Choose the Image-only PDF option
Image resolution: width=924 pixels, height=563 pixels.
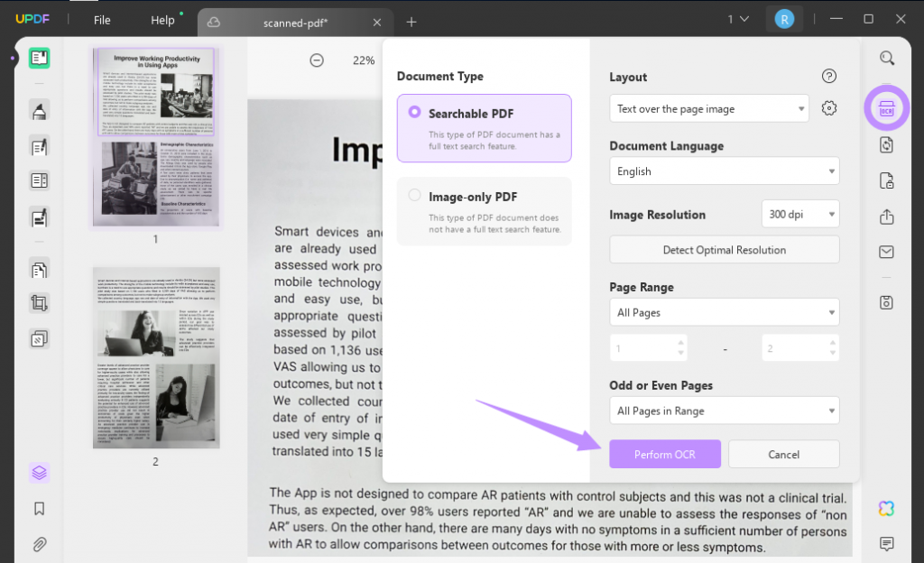[414, 195]
